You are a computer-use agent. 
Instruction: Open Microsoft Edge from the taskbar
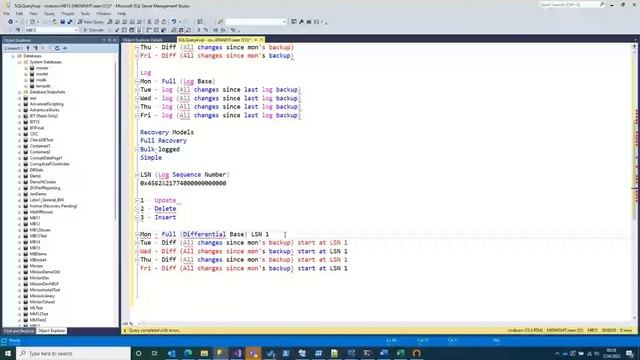188,353
